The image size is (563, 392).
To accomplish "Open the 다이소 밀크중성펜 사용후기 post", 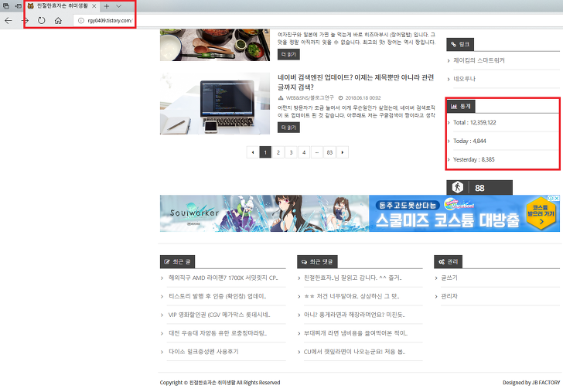I will point(203,352).
